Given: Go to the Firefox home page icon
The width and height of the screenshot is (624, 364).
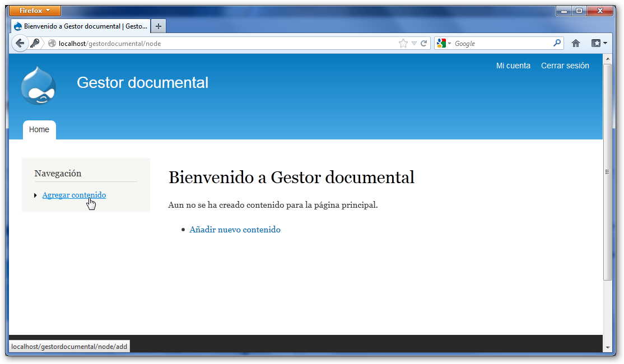Looking at the screenshot, I should pyautogui.click(x=575, y=43).
